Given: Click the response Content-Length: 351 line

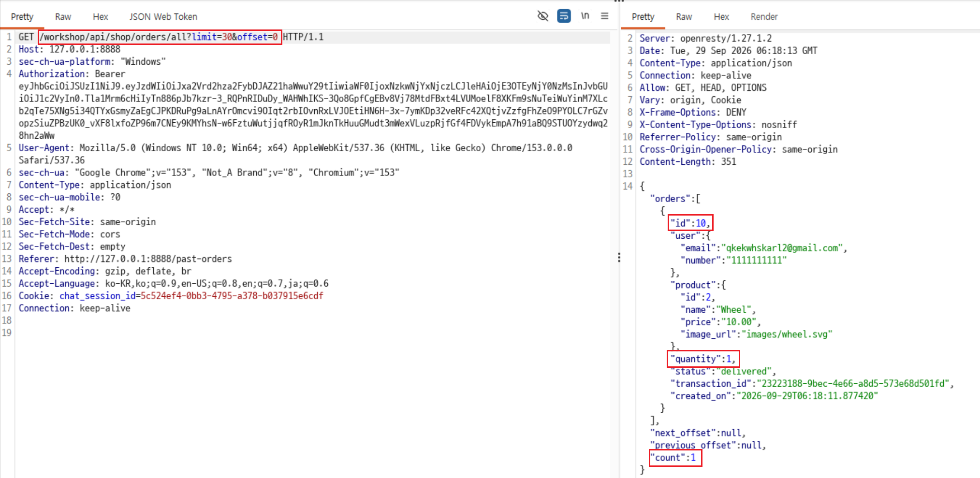Looking at the screenshot, I should click(687, 161).
